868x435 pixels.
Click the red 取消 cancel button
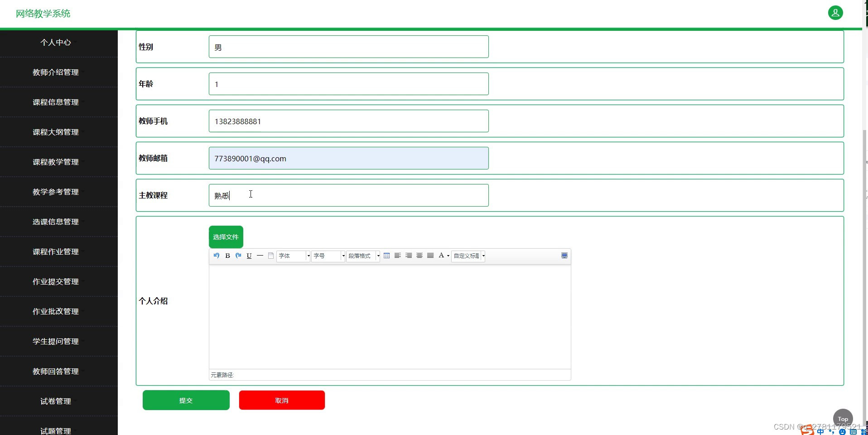282,400
